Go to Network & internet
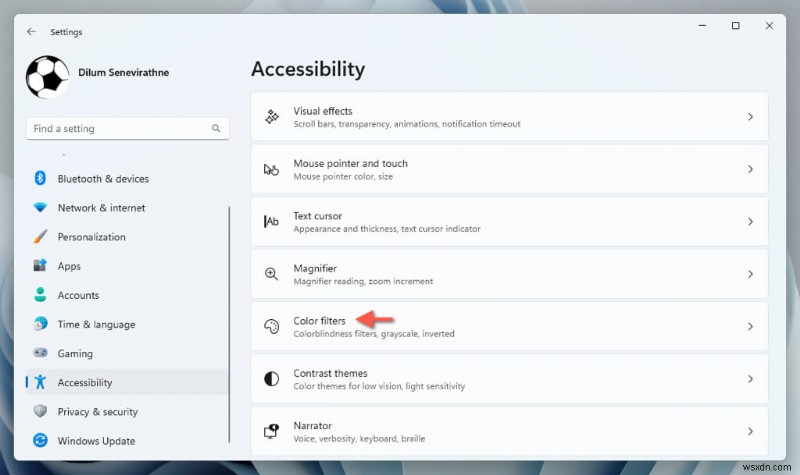Image resolution: width=800 pixels, height=475 pixels. pos(101,208)
